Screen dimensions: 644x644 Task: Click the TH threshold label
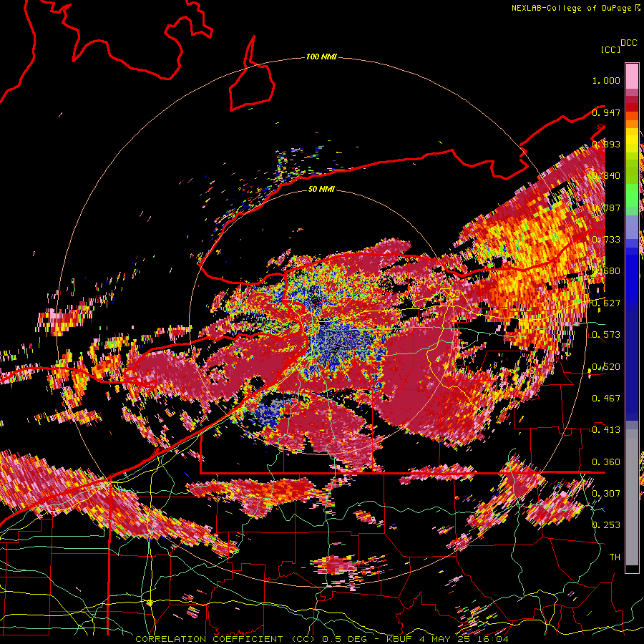[615, 557]
